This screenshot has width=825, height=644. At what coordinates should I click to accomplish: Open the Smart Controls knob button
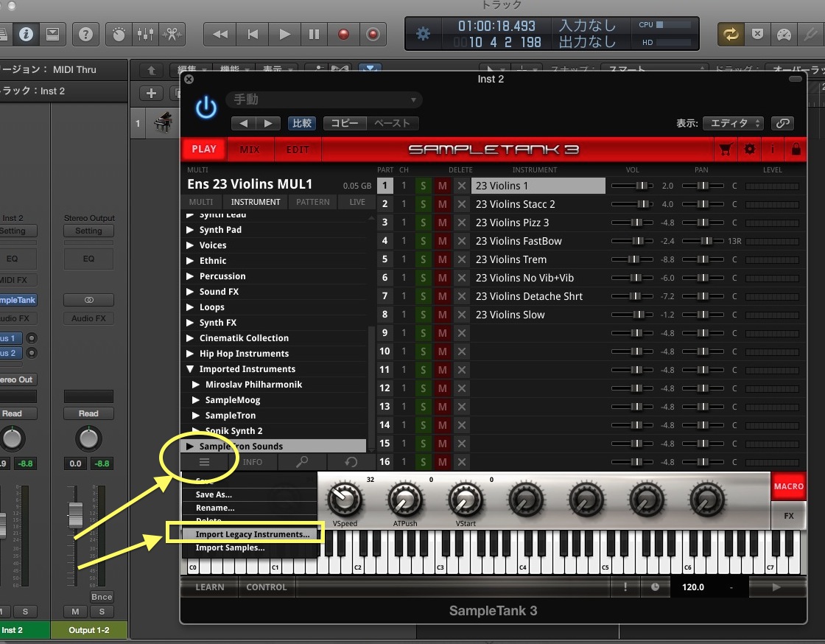(x=119, y=34)
